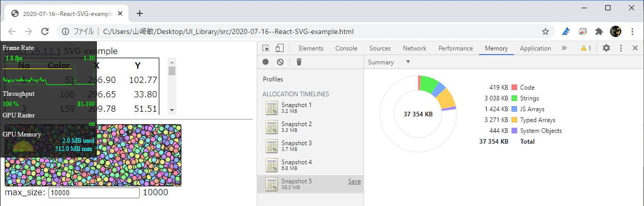This screenshot has height=206, width=644.
Task: Click the blue pen extension icon
Action: pyautogui.click(x=566, y=31)
